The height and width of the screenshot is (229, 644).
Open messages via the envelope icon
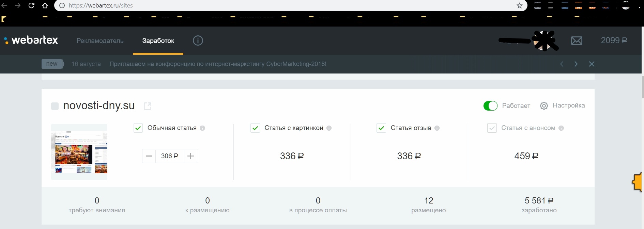pyautogui.click(x=577, y=41)
